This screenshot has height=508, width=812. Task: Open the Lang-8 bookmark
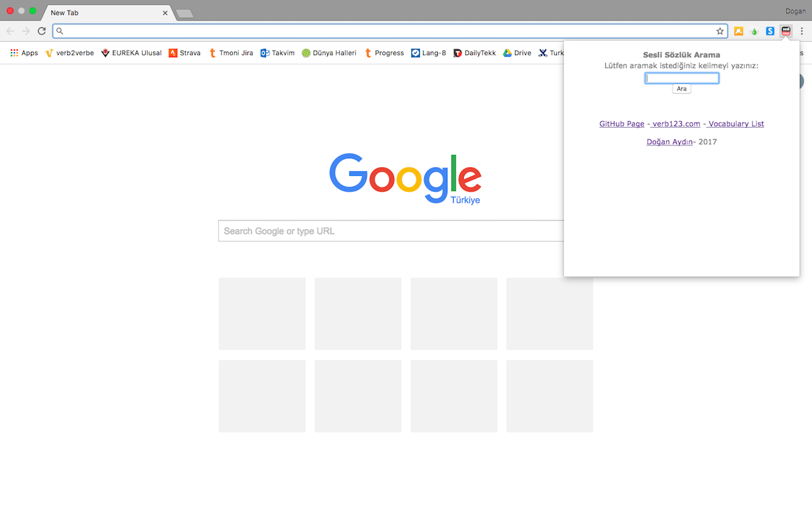pos(429,53)
